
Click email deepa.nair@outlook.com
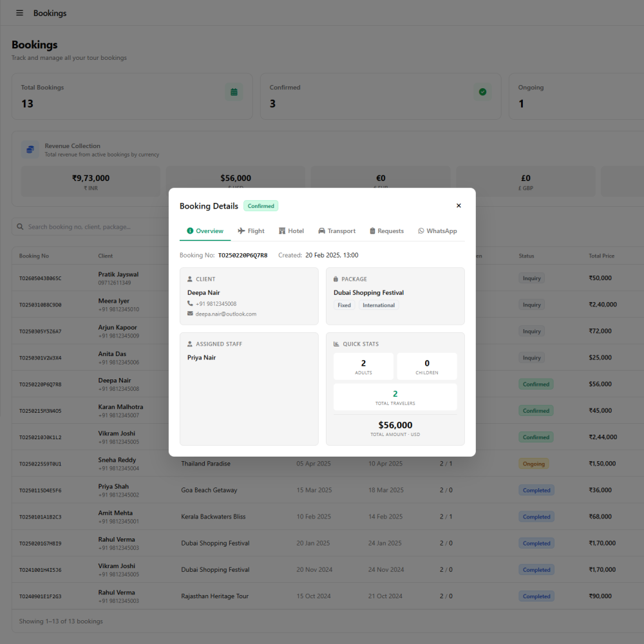tap(226, 314)
